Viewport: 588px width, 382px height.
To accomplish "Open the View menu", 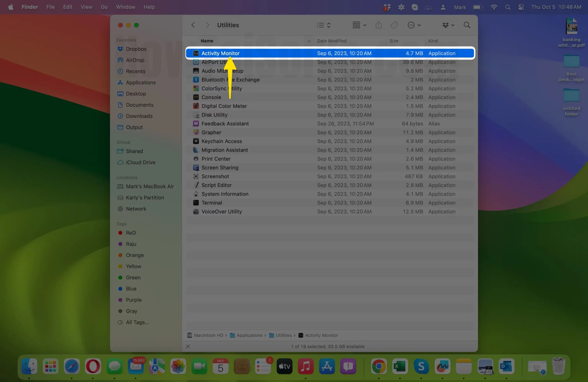I will [86, 7].
